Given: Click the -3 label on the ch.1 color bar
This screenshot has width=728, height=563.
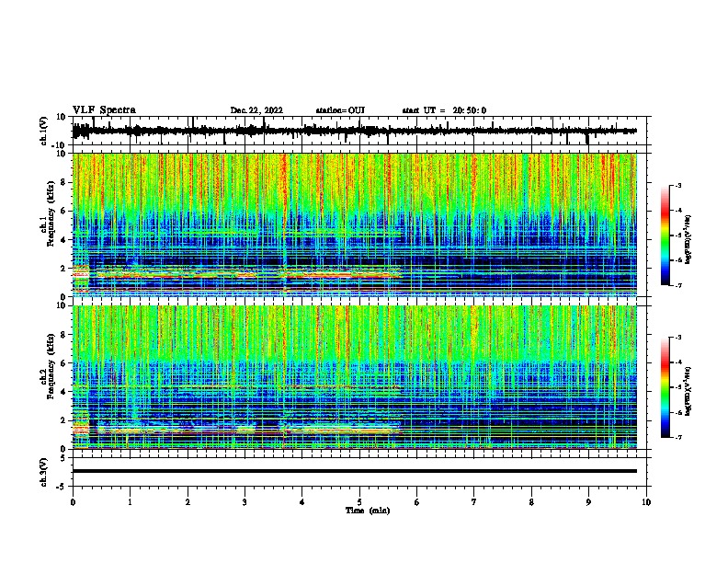Looking at the screenshot, I should coord(677,185).
